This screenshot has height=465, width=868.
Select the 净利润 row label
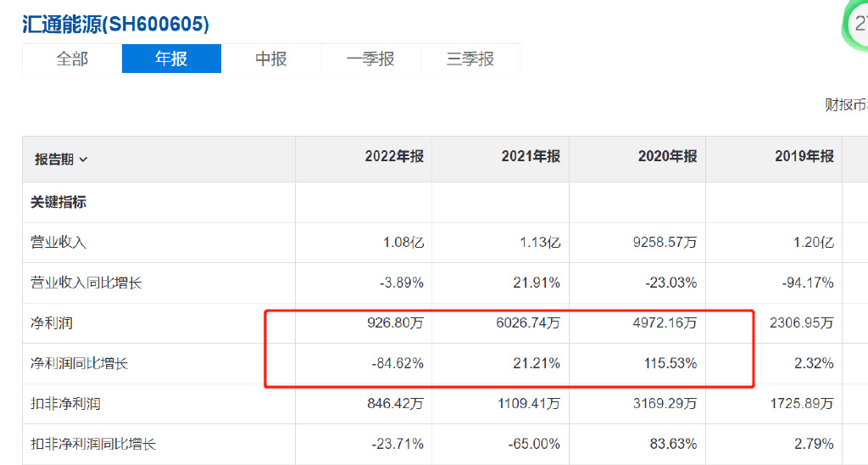(52, 322)
